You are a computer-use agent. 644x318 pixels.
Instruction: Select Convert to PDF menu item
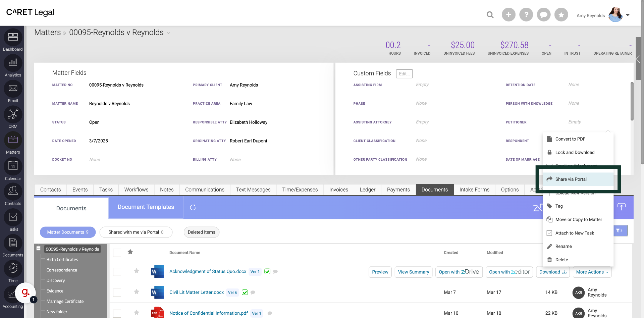[578, 139]
